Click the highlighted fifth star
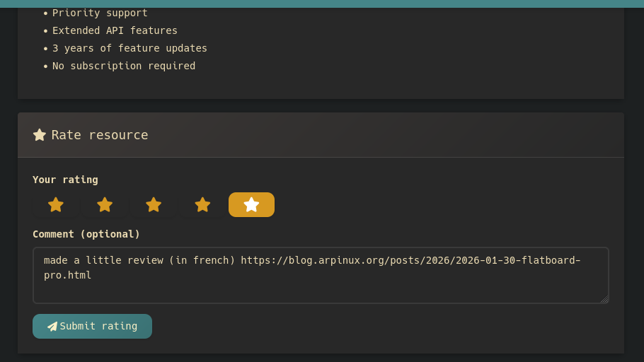The width and height of the screenshot is (644, 362). (251, 205)
